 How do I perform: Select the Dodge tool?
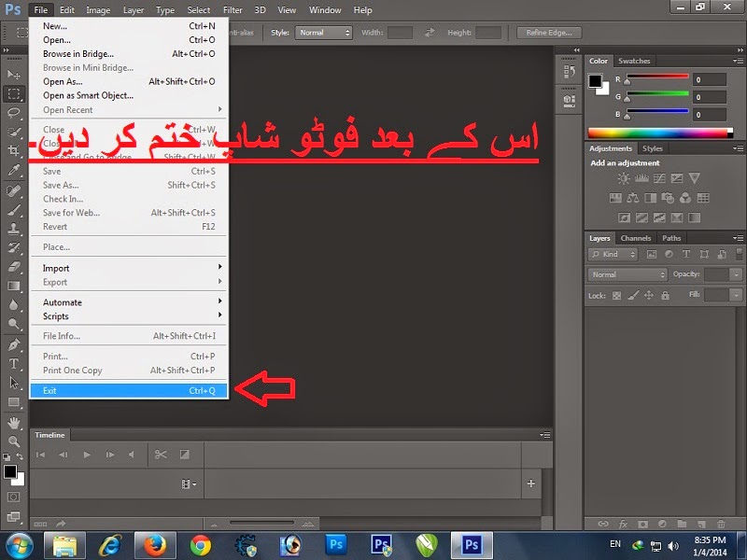pyautogui.click(x=14, y=324)
